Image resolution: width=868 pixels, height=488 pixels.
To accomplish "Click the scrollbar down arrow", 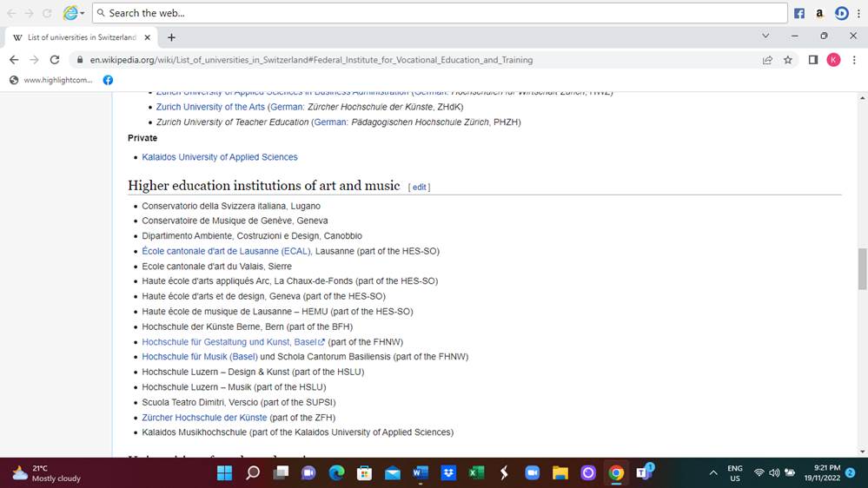I will click(x=862, y=452).
